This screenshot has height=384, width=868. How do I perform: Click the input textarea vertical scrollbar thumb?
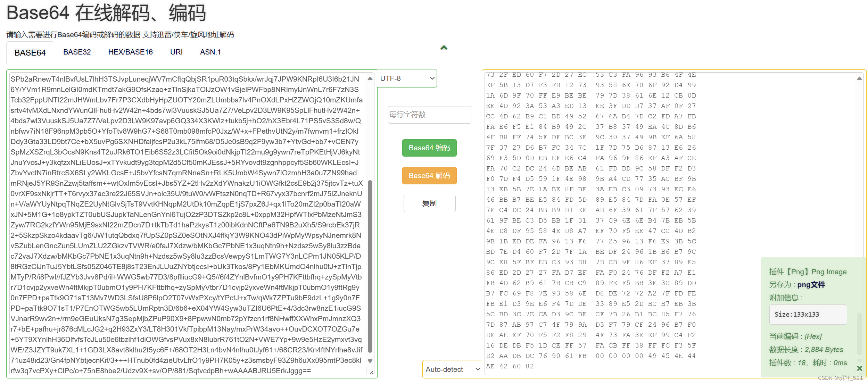(x=370, y=266)
